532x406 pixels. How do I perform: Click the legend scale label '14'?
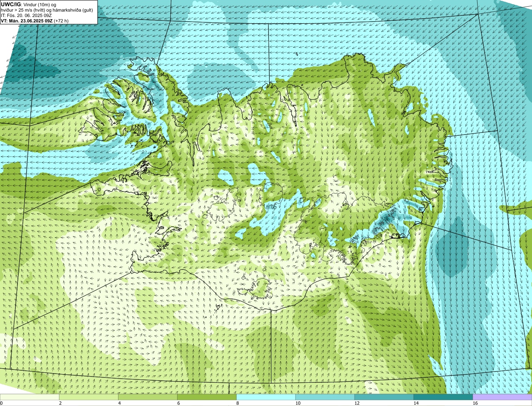pyautogui.click(x=416, y=403)
